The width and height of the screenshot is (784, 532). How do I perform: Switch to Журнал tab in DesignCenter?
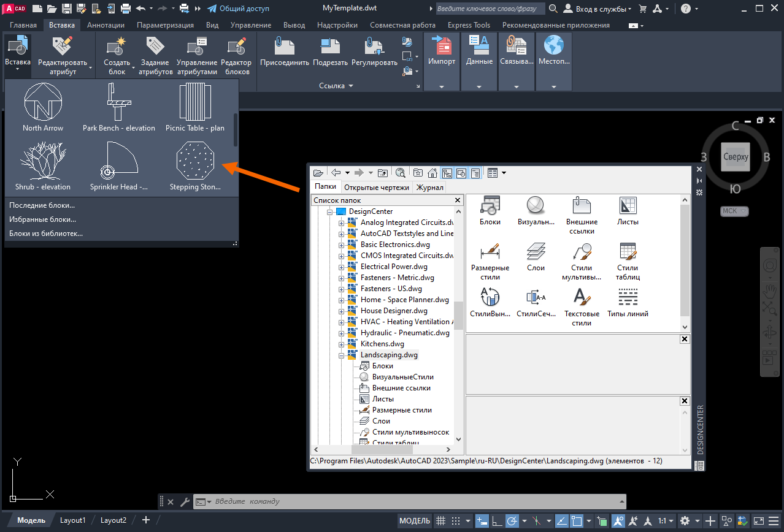(x=430, y=188)
